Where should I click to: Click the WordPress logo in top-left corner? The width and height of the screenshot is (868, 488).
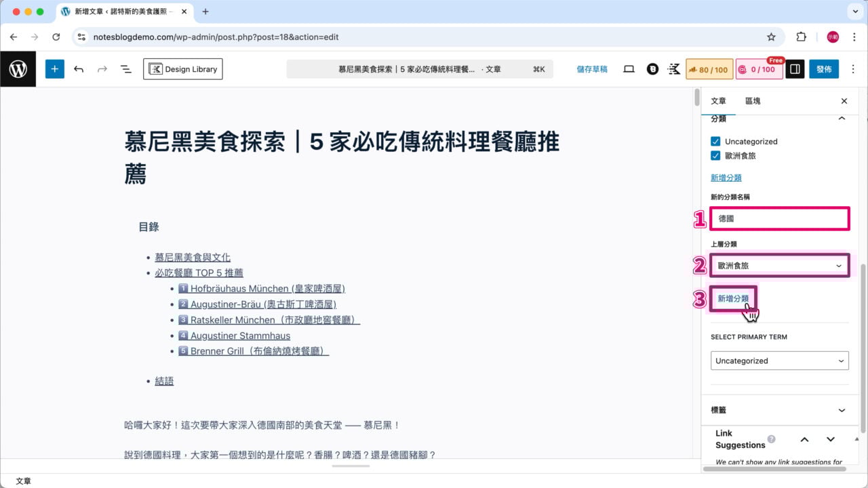pos(18,68)
